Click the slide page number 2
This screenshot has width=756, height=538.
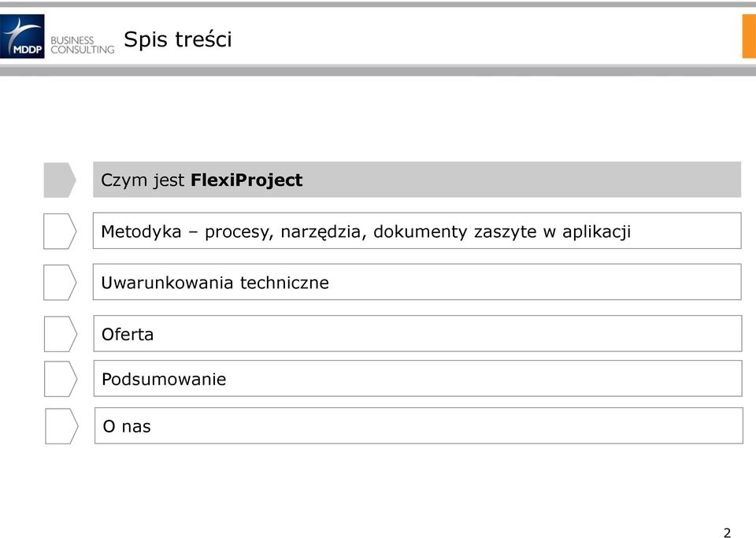point(727,532)
